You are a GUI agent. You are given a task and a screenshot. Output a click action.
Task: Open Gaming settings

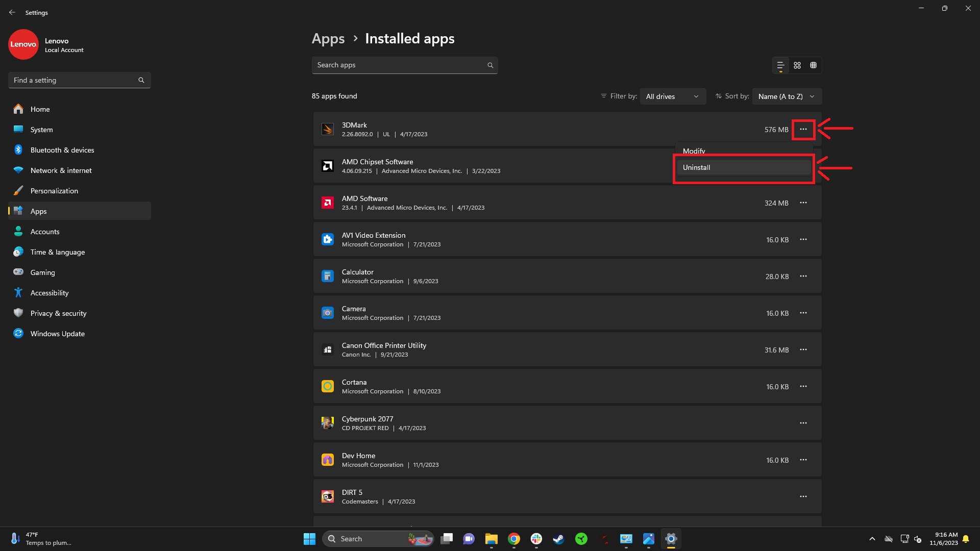(x=79, y=272)
